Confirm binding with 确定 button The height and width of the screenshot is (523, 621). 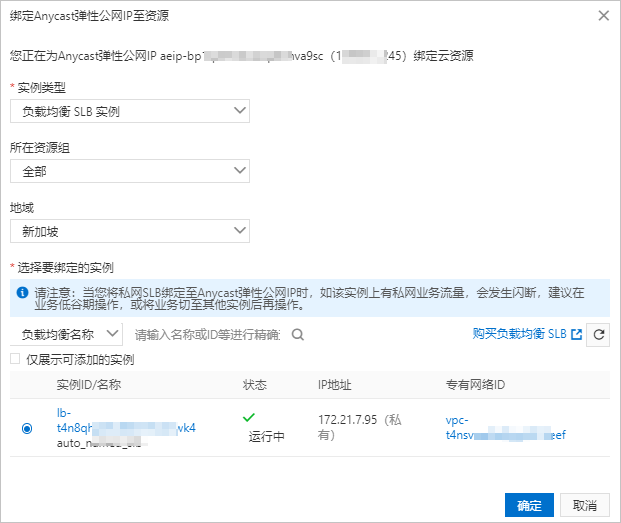click(529, 505)
